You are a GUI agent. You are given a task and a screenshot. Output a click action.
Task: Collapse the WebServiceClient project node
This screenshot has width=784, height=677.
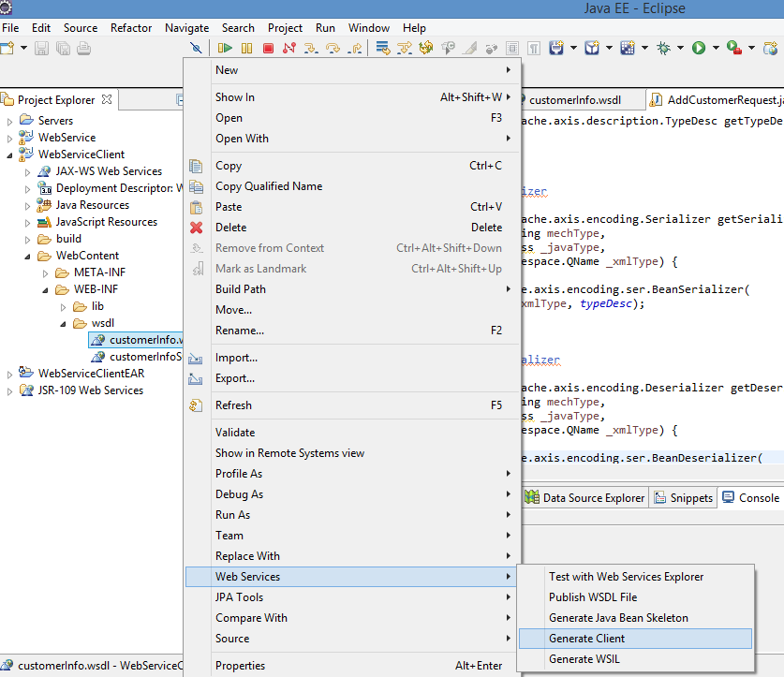point(9,155)
